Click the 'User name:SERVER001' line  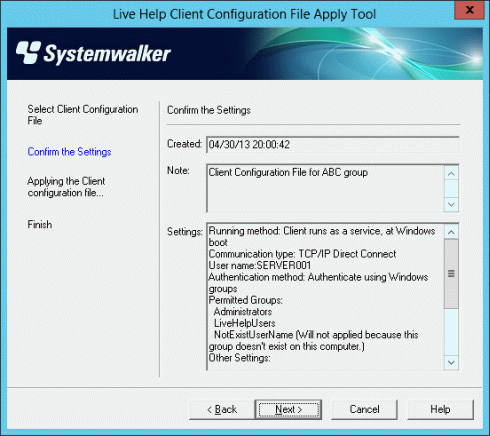point(260,265)
